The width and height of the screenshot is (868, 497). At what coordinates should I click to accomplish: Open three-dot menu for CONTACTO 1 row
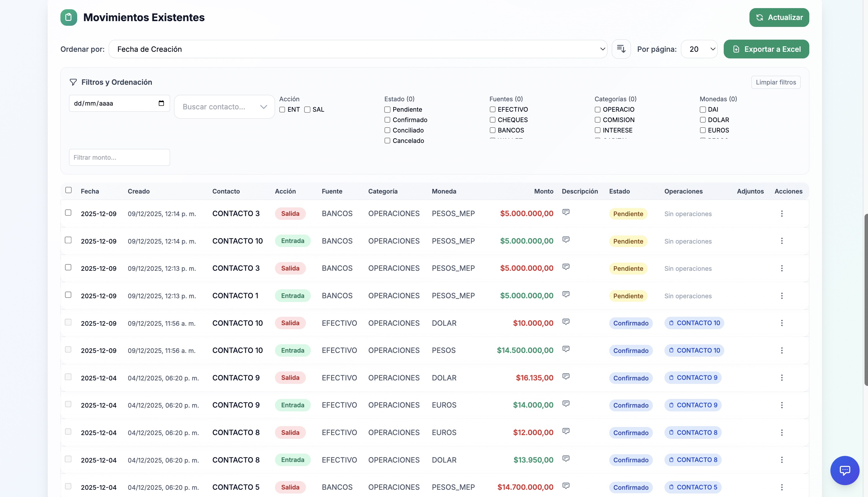click(782, 296)
